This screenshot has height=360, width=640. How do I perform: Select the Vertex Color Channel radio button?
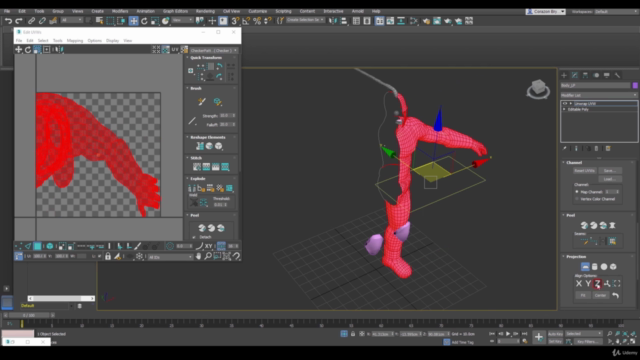point(577,199)
